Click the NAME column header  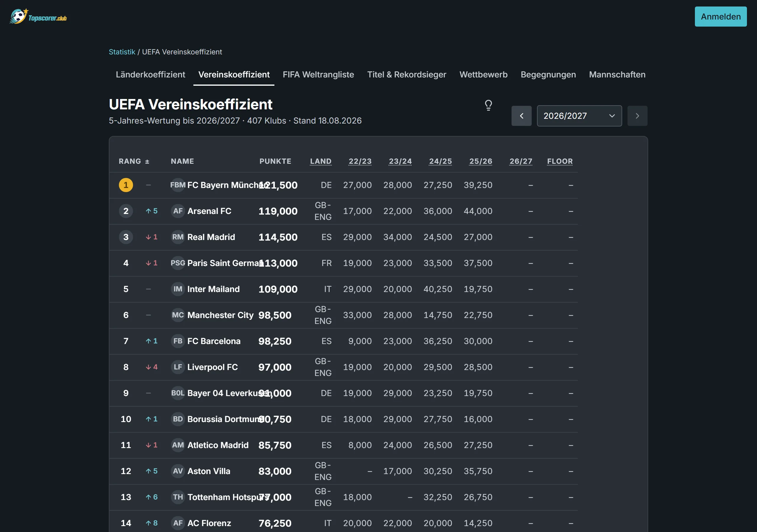coord(182,161)
